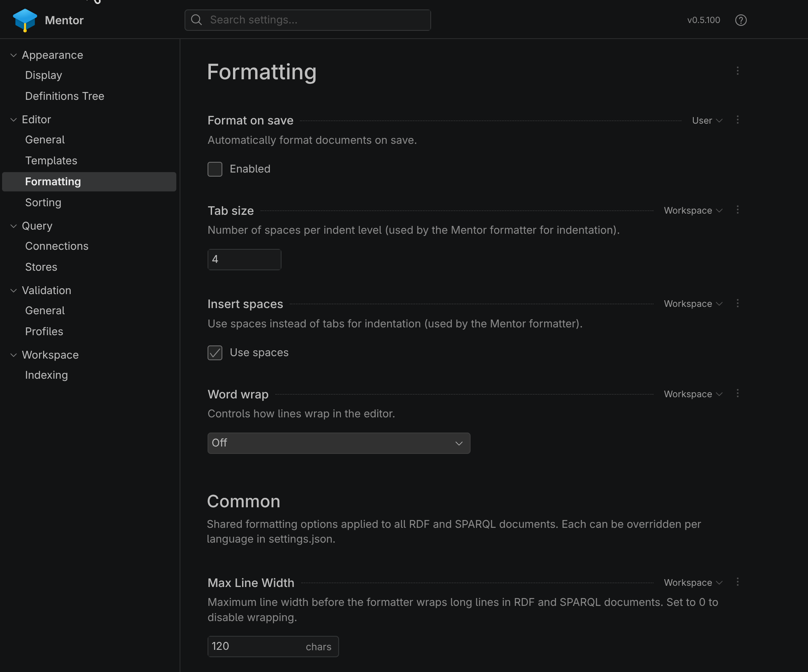The height and width of the screenshot is (672, 808).
Task: Click the v0.5.100 version label
Action: tap(704, 20)
